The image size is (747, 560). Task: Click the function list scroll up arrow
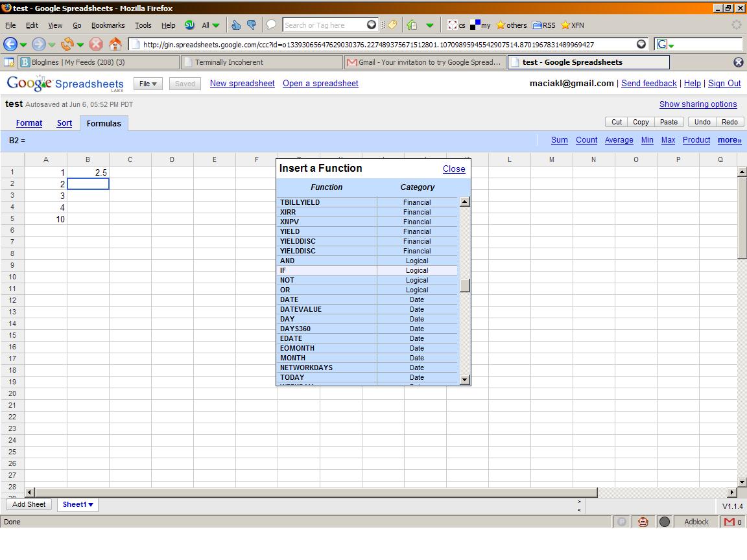465,202
